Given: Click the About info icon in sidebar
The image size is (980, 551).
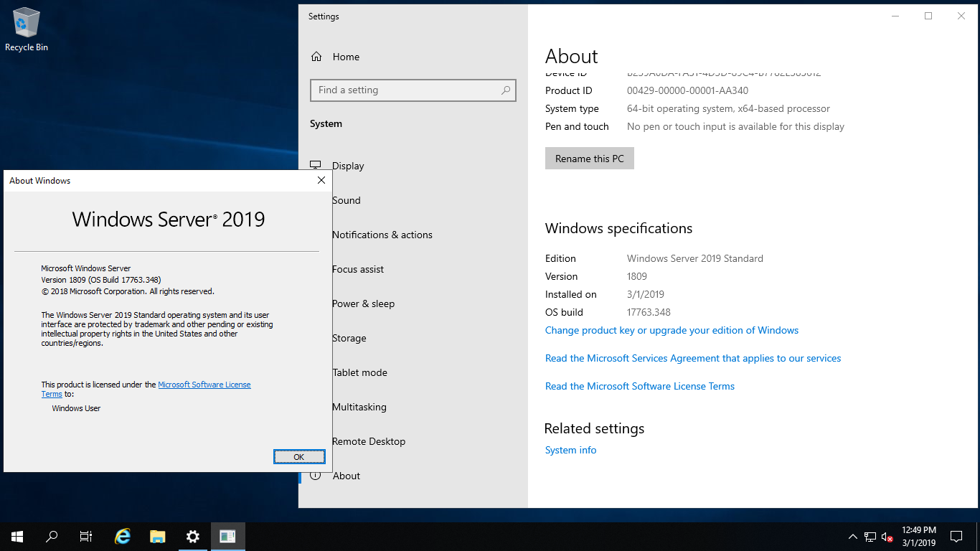Looking at the screenshot, I should coord(316,476).
